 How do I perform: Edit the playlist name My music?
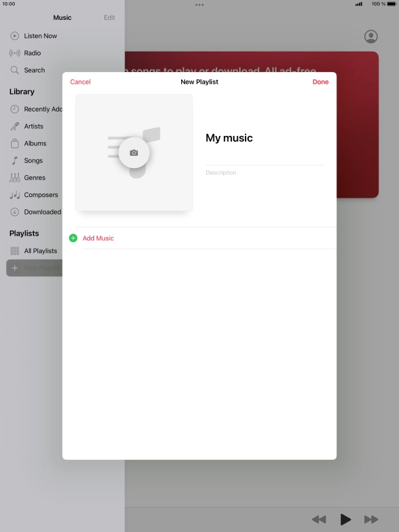(229, 138)
